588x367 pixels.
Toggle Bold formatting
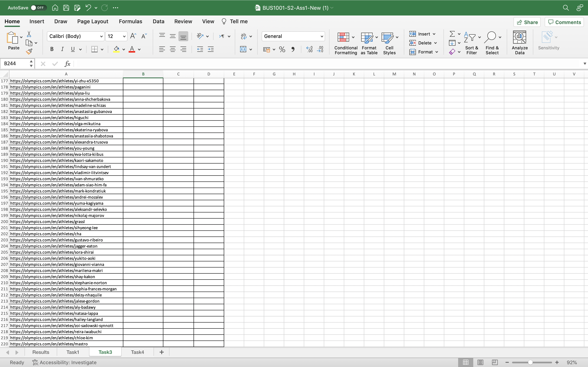[52, 49]
